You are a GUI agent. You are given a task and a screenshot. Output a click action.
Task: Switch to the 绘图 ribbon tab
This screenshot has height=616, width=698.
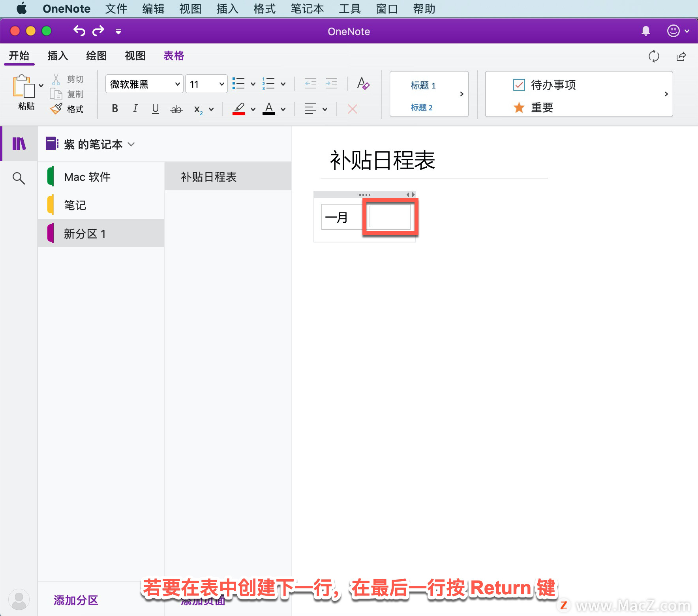[x=96, y=56]
